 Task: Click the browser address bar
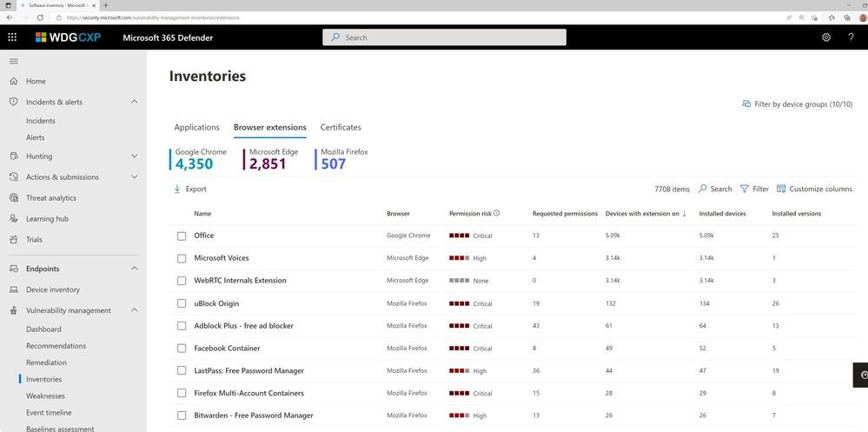415,17
